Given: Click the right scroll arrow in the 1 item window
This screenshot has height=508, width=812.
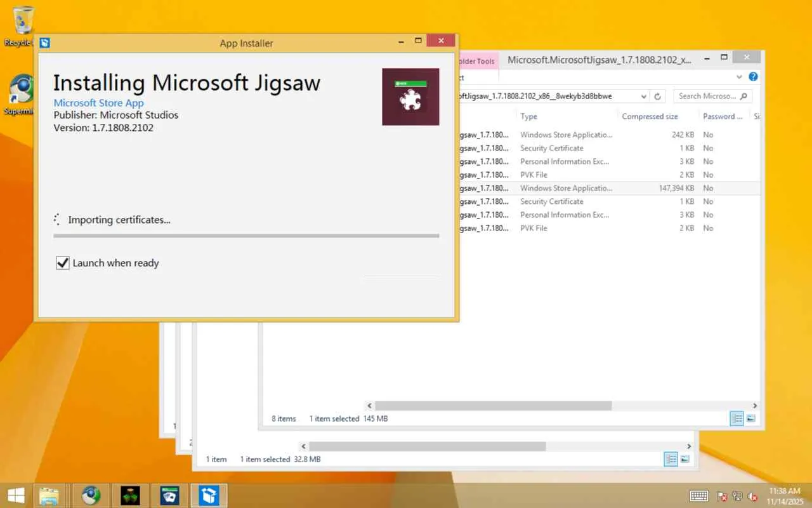Looking at the screenshot, I should click(689, 446).
